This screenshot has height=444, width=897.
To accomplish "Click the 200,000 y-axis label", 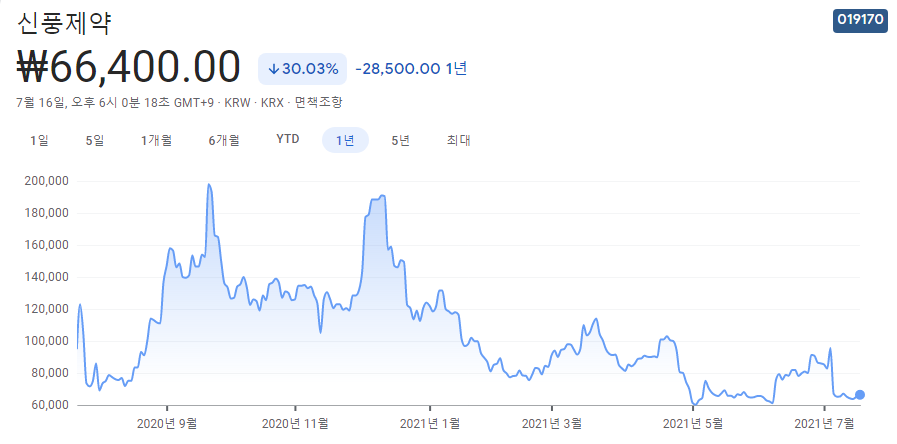I will coord(47,181).
